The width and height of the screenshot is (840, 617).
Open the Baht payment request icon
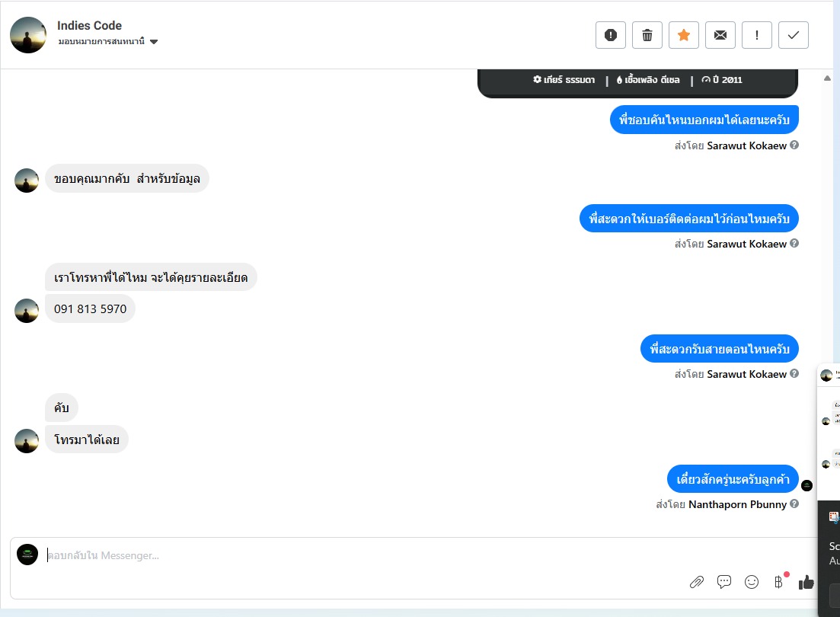coord(778,582)
